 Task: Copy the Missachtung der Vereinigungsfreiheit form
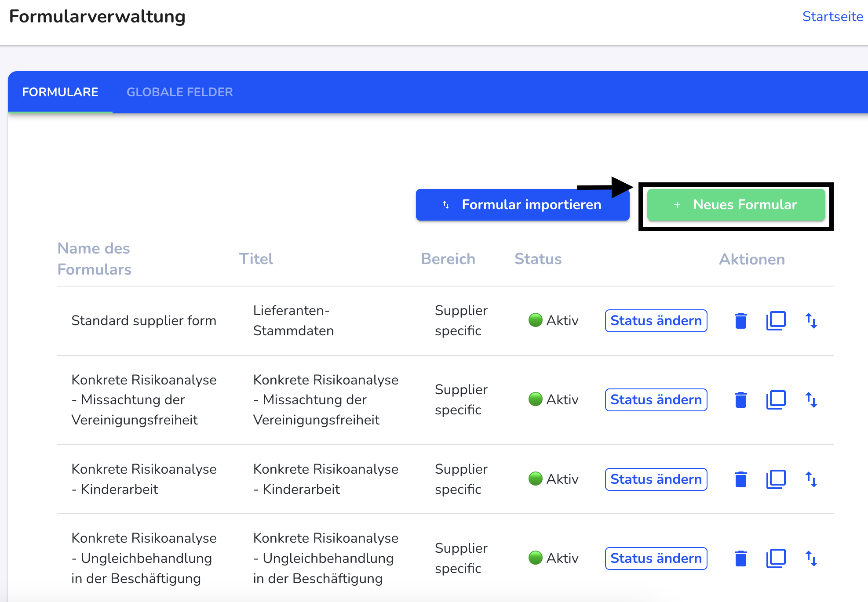[x=776, y=400]
